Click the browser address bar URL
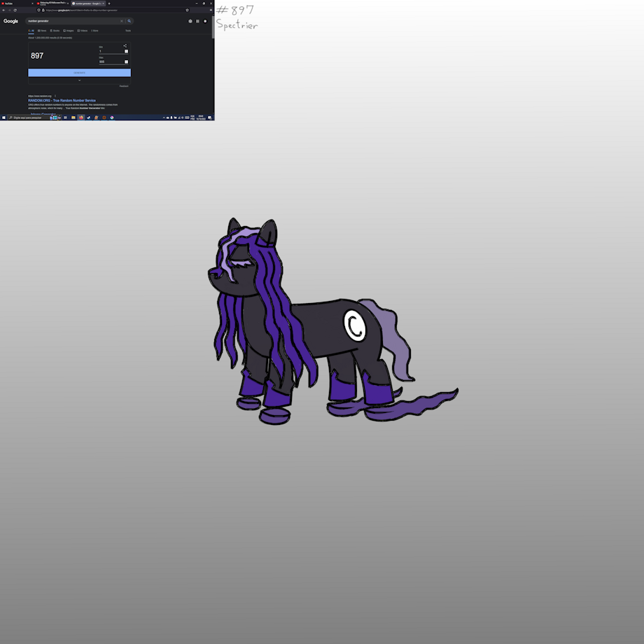The image size is (644, 644). [81, 10]
